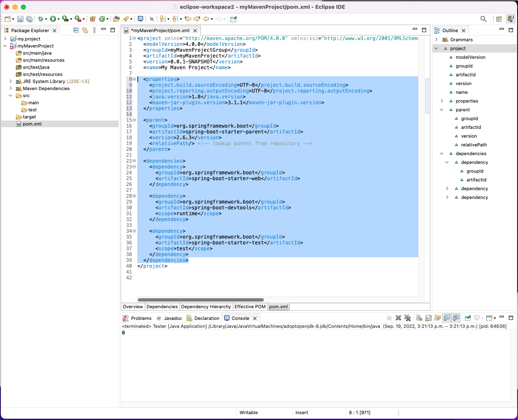Click the Open Type folder icon
Image resolution: width=518 pixels, height=420 pixels.
(116, 19)
